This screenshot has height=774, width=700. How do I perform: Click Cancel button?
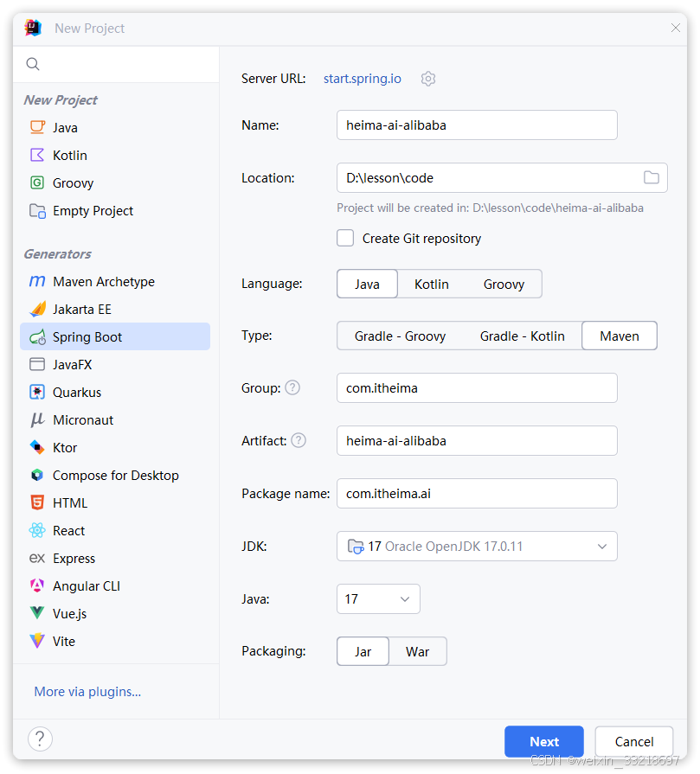click(x=633, y=741)
